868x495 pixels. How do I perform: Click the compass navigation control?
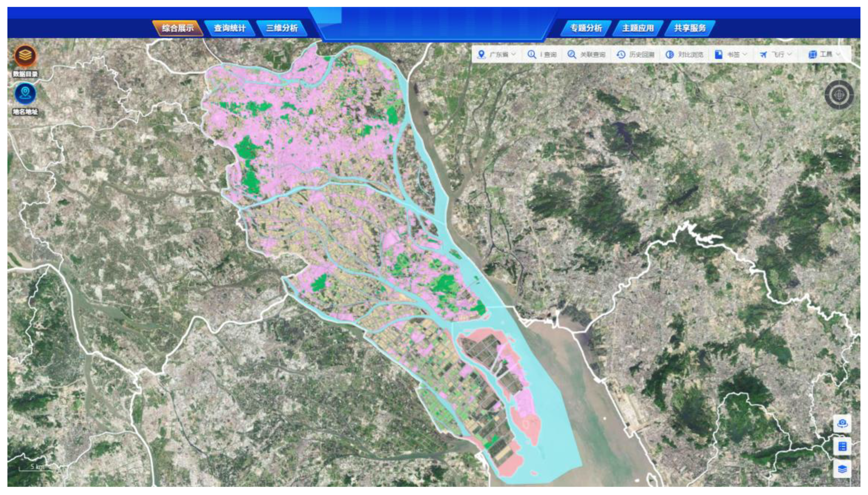(x=839, y=95)
